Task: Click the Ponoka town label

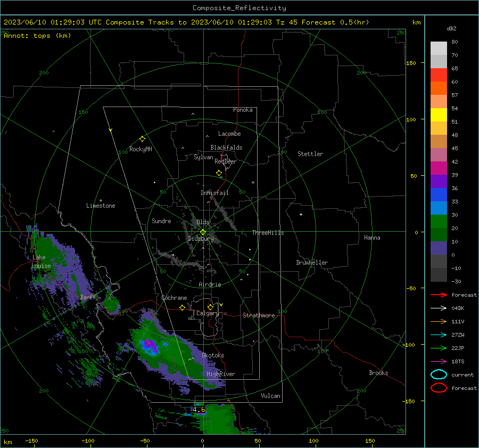Action: coord(243,110)
